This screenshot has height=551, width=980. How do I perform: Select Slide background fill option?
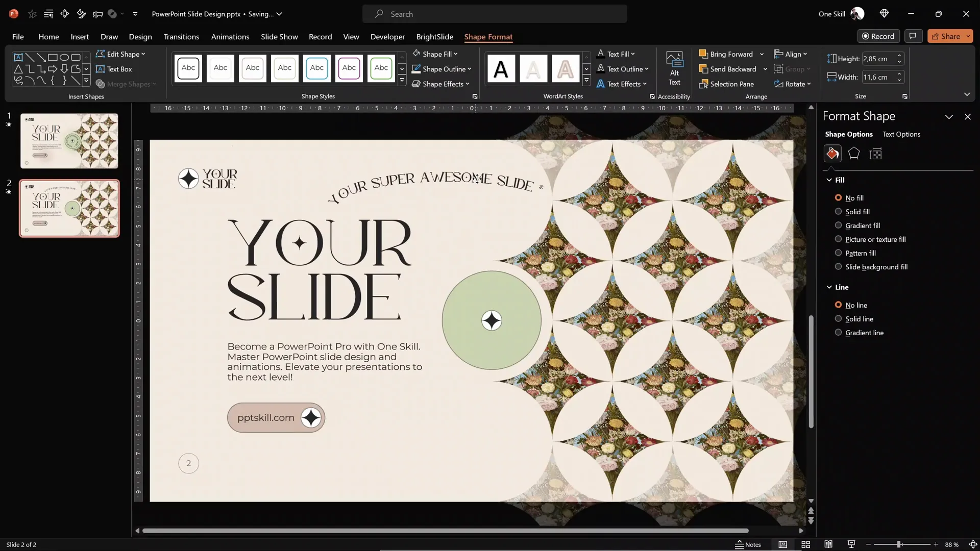coord(838,266)
